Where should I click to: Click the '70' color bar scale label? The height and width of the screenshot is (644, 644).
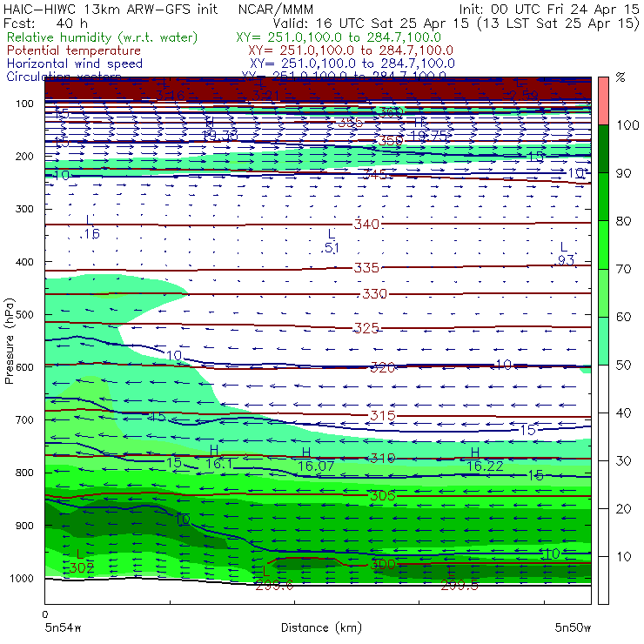623,269
